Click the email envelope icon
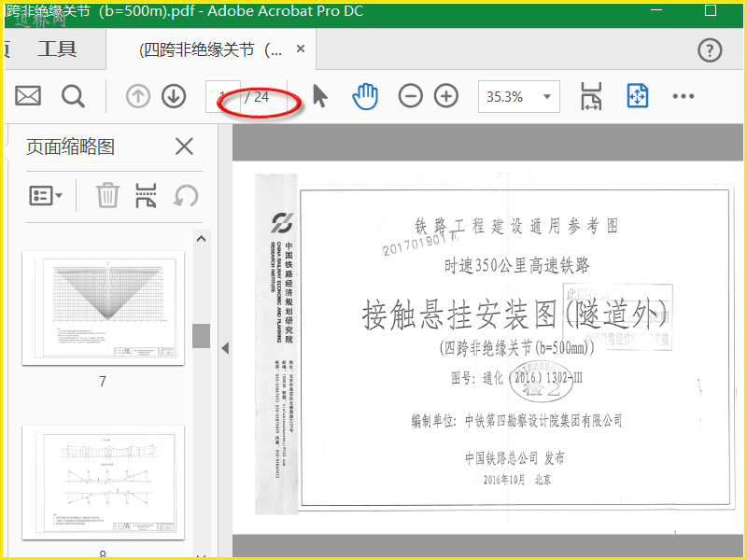 28,97
